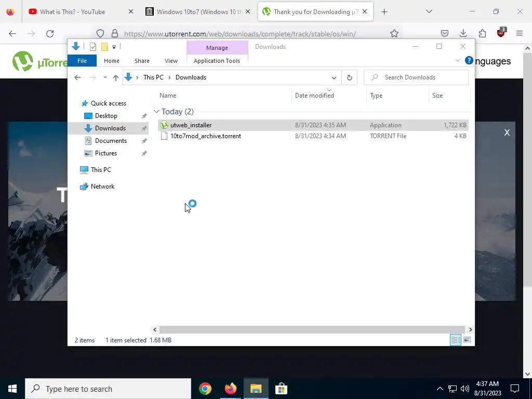Expand the ribbon with the chevron
The height and width of the screenshot is (399, 532).
(x=457, y=60)
